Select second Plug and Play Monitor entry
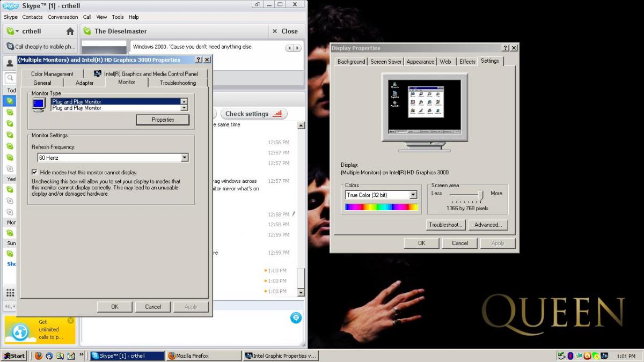Screen dimensions: 644x362 tap(115, 108)
